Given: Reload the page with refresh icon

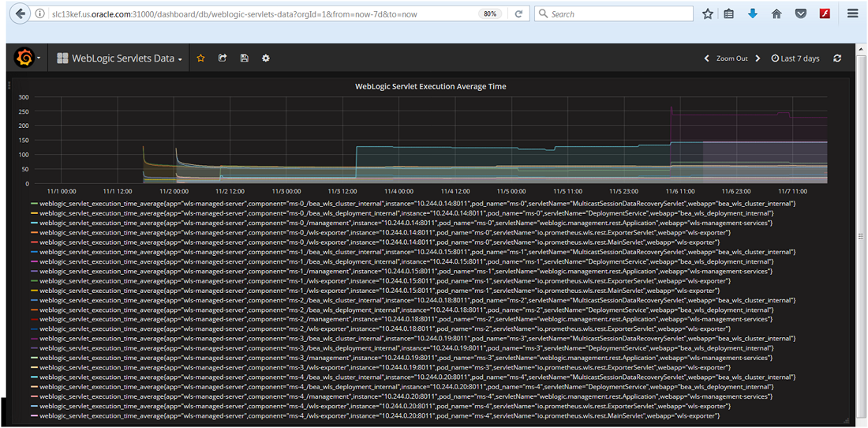Looking at the screenshot, I should 518,14.
